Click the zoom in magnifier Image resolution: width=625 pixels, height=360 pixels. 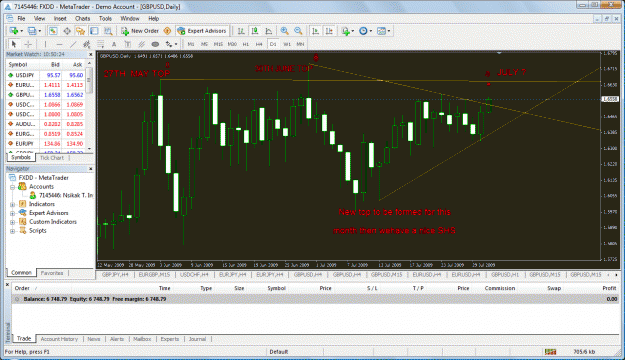pos(285,31)
